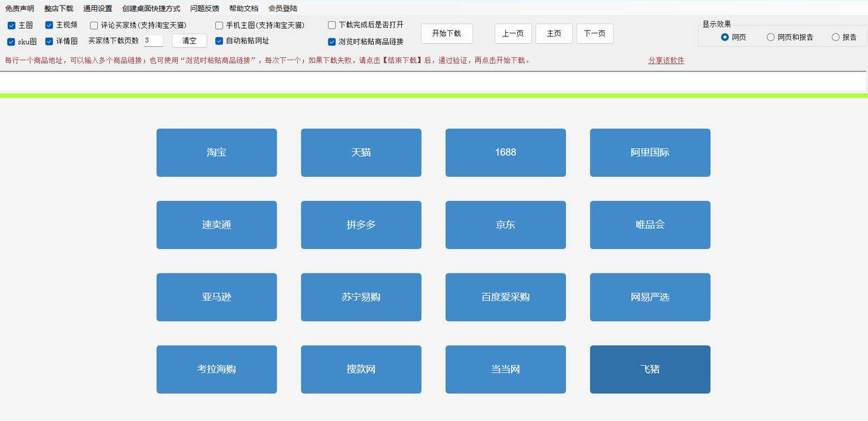The height and width of the screenshot is (421, 868).
Task: Toggle 浏览时粘贴商品链接 checkbox
Action: tap(332, 42)
